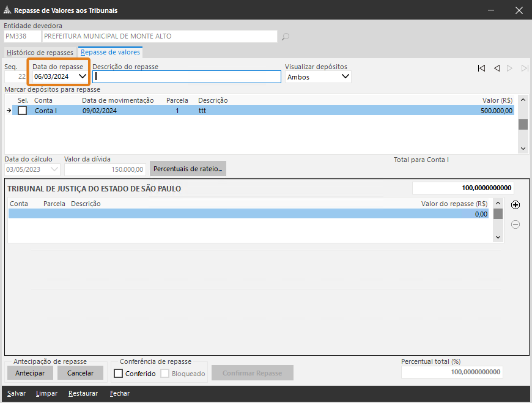Go to the previous record
This screenshot has height=403, width=532.
click(497, 68)
